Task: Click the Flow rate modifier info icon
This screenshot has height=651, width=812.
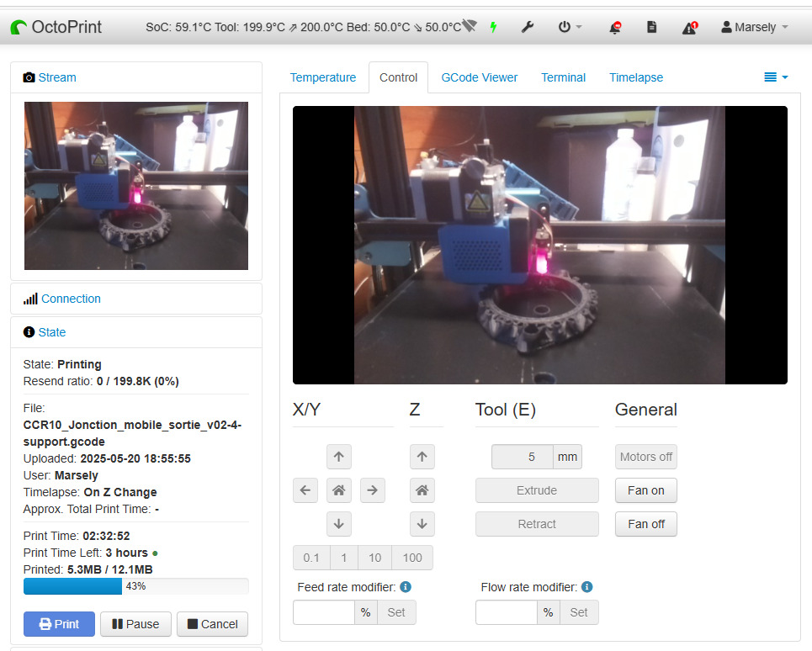Action: pos(586,587)
